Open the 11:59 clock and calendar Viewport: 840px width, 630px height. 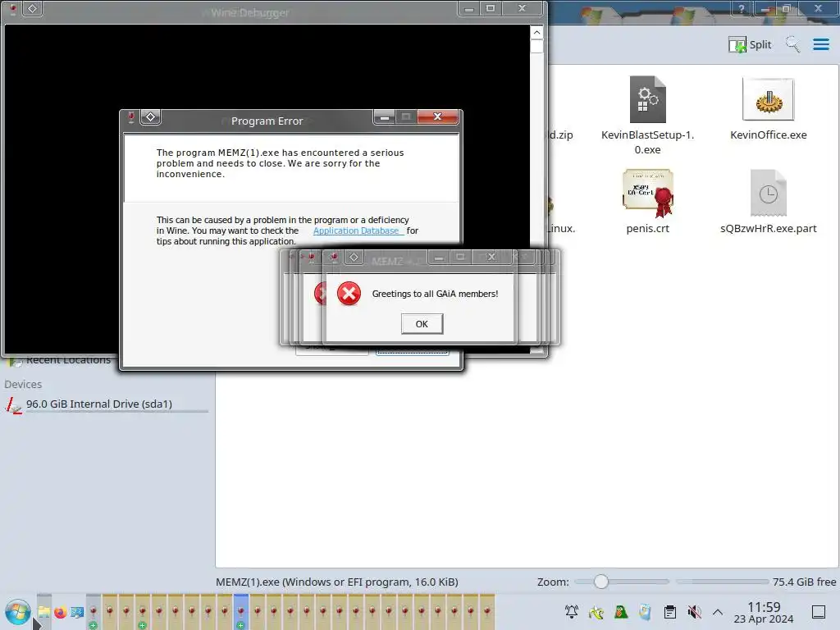pyautogui.click(x=764, y=612)
